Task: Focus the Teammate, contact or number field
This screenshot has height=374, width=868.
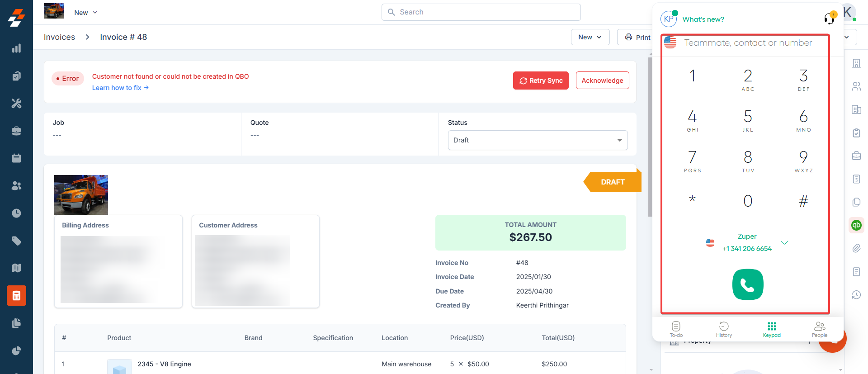Action: click(748, 43)
